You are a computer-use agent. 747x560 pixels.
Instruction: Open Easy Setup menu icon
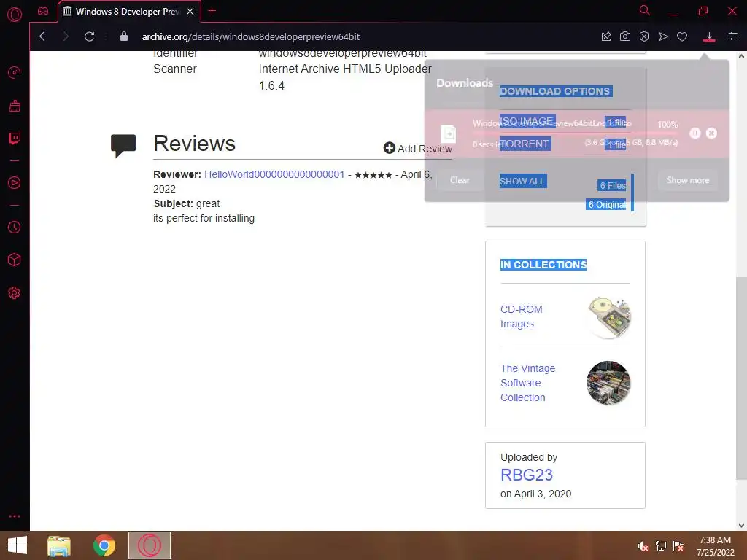click(733, 36)
